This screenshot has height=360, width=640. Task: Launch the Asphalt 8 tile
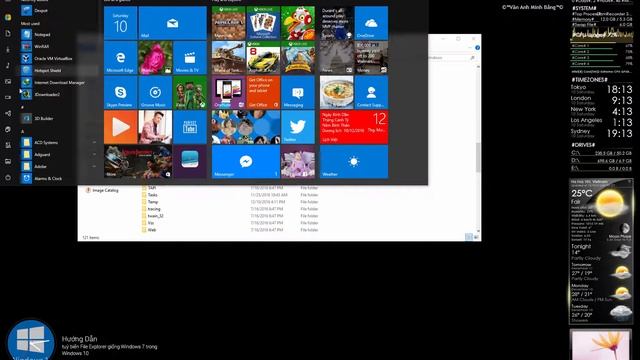263,58
